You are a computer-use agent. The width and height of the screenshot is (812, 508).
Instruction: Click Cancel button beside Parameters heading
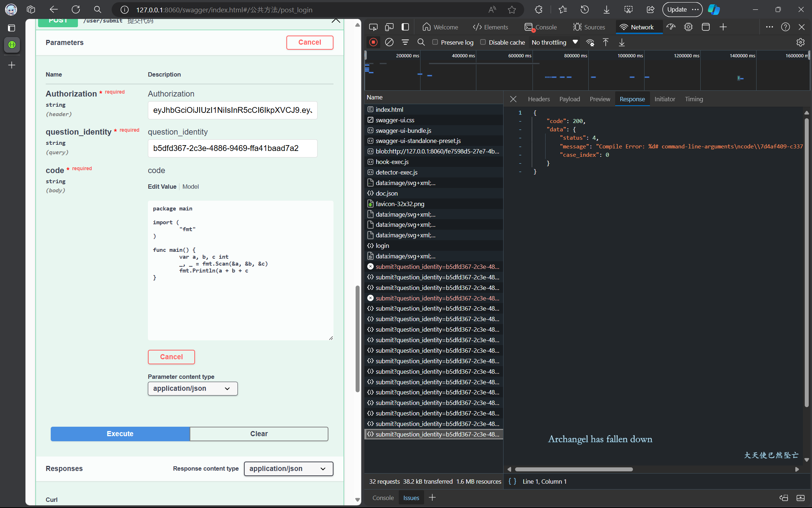tap(310, 42)
